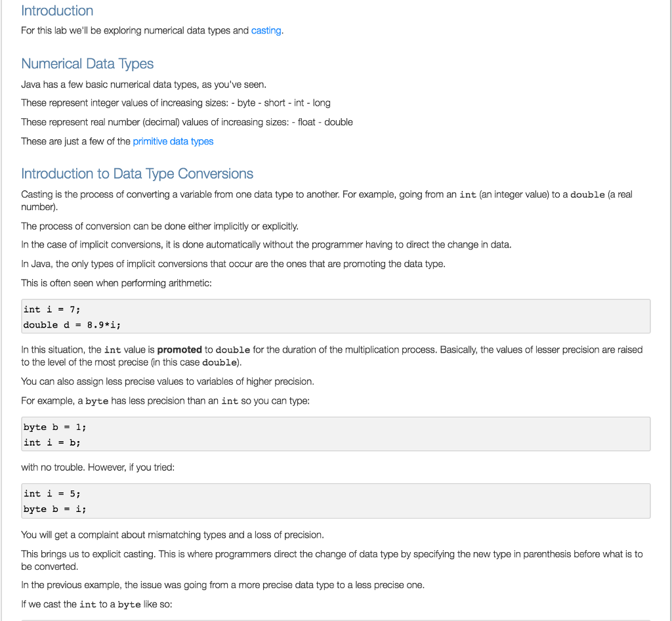Place cursor on code line "byte b = 1;"
Screen dimensions: 672x621
coord(54,427)
